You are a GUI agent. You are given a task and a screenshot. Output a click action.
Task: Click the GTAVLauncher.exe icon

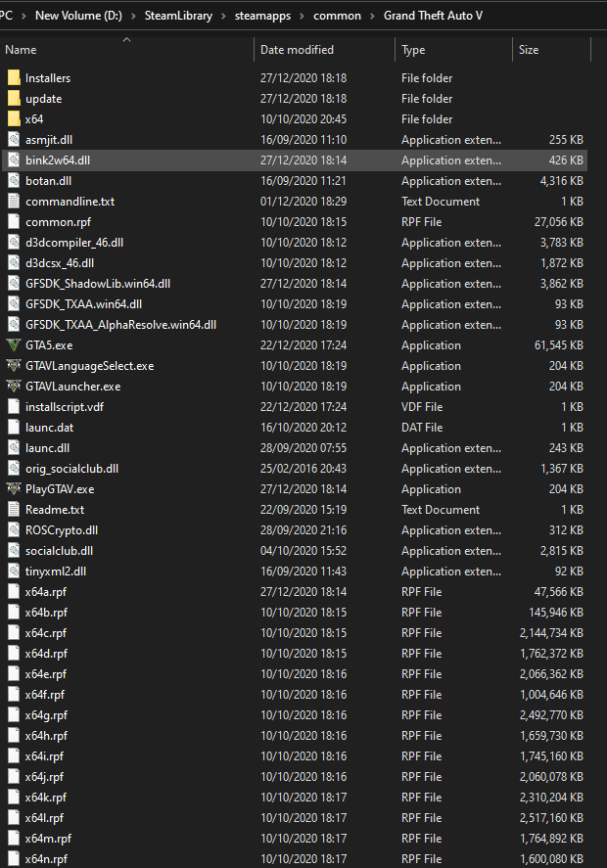[x=14, y=387]
